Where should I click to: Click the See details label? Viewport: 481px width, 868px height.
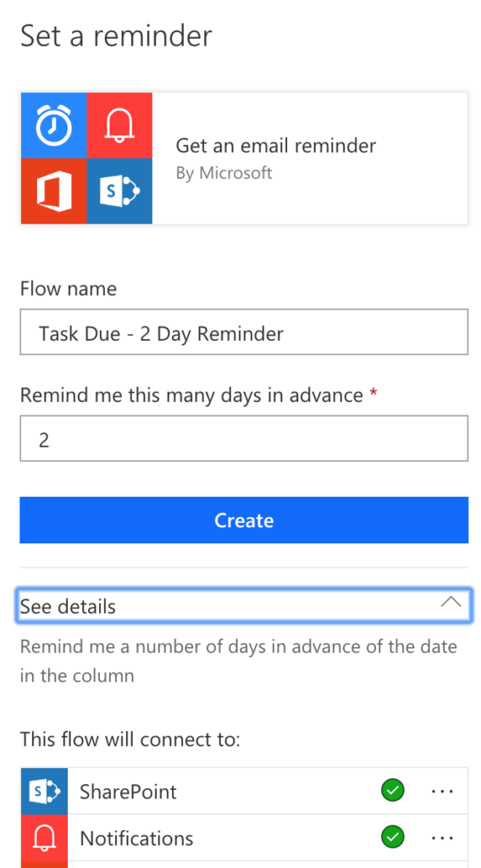point(68,607)
